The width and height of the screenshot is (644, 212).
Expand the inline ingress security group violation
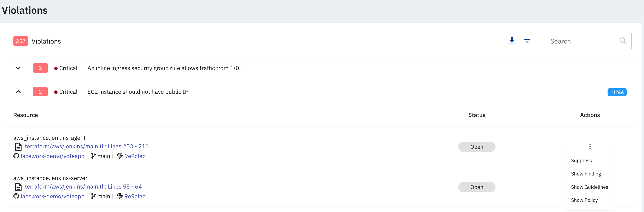(x=18, y=68)
